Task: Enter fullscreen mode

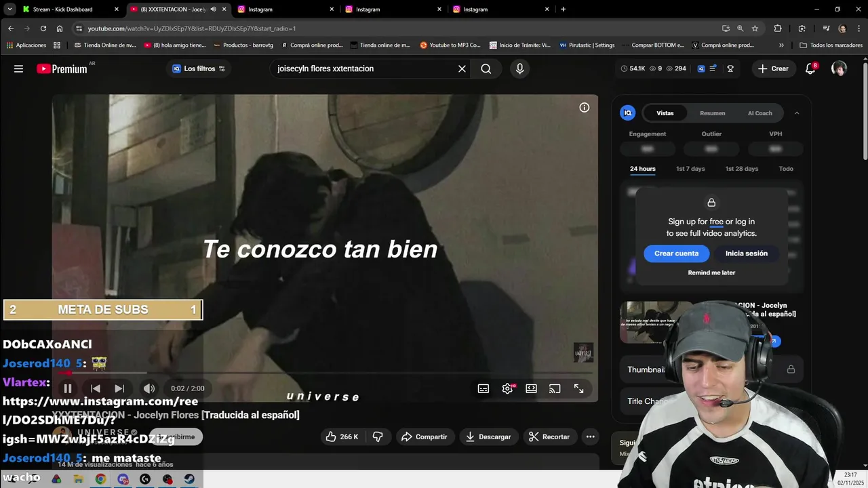Action: pyautogui.click(x=579, y=388)
